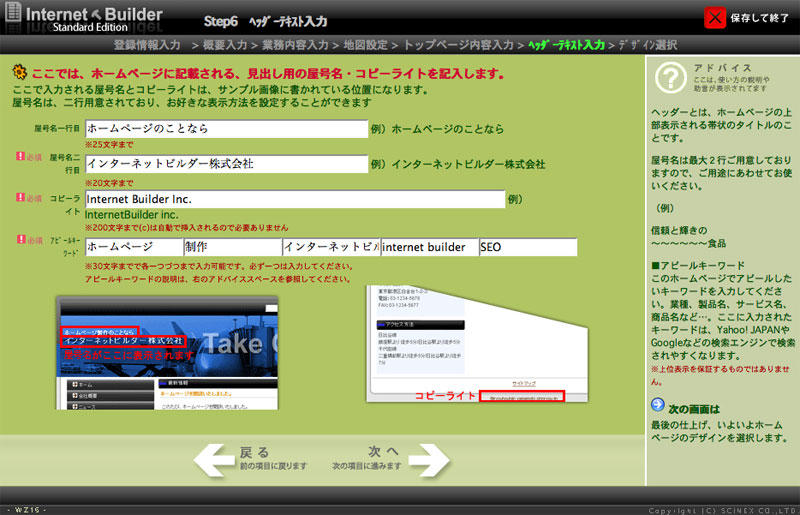Select the デザイン選択 step in breadcrumb
This screenshot has height=515, width=800.
(x=648, y=45)
